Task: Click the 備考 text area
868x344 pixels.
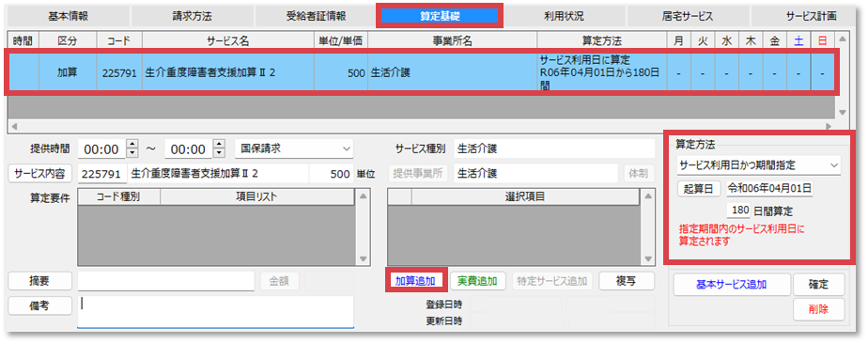Action: [215, 312]
